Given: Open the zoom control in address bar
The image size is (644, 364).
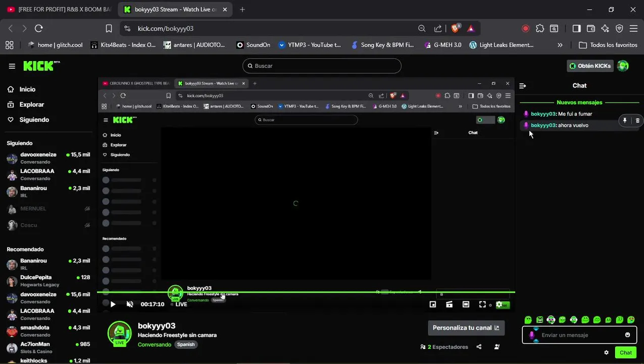Looking at the screenshot, I should click(421, 28).
